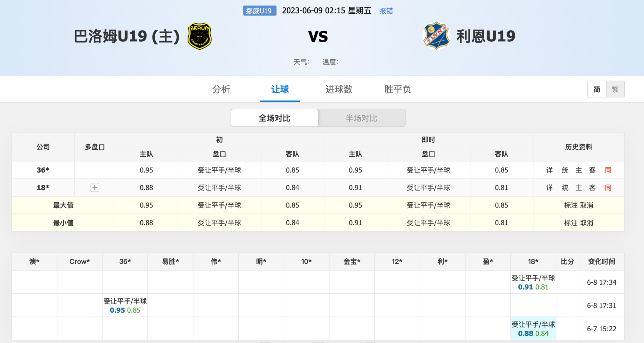
Task: Click the Lyn team crest logo
Action: (x=436, y=36)
